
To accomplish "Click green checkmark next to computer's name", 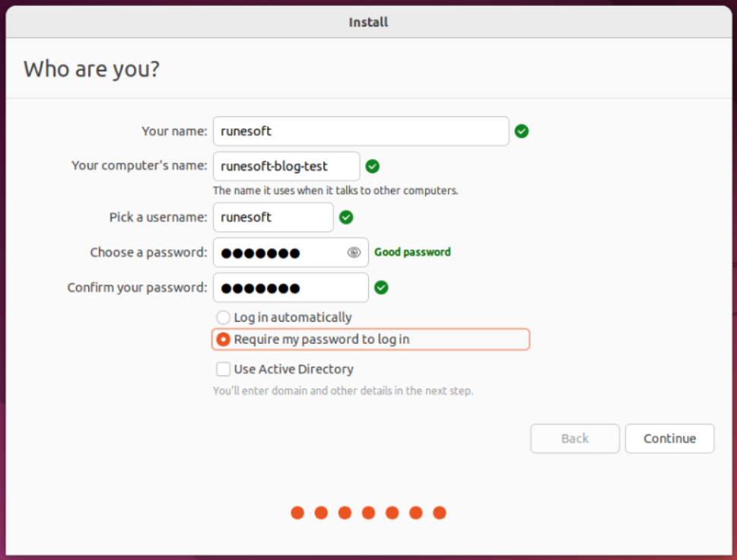I will coord(372,166).
